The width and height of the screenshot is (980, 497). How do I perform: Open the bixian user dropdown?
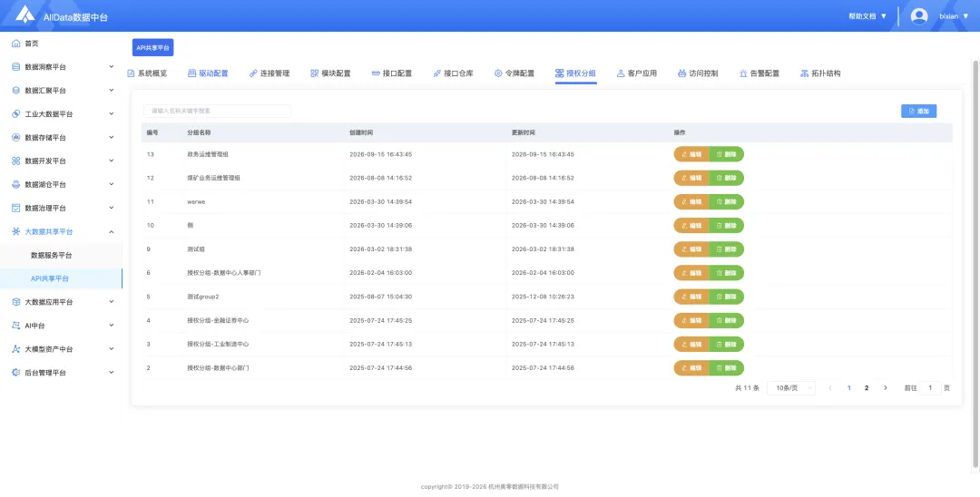954,16
